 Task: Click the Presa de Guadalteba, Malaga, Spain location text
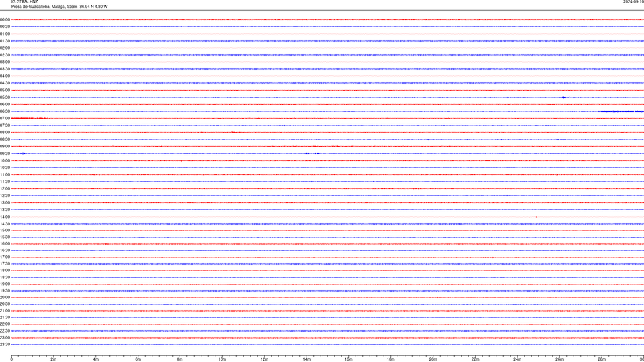pos(44,7)
